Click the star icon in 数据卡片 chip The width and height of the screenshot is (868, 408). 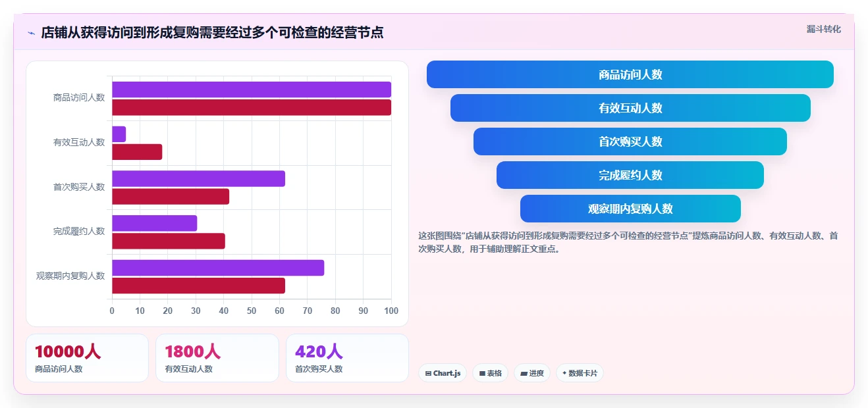564,373
